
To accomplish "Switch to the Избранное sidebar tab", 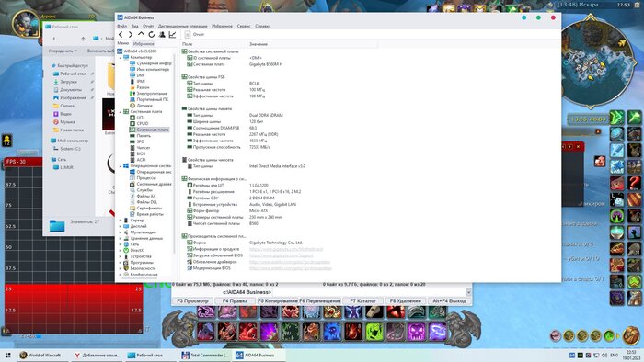I will (x=144, y=43).
